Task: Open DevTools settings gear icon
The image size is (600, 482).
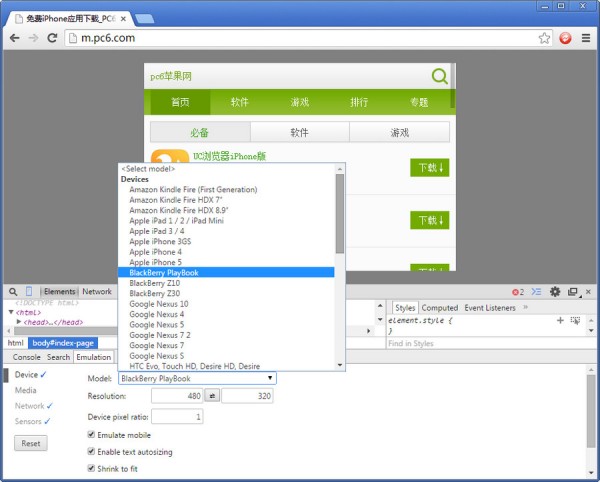Action: (x=555, y=292)
